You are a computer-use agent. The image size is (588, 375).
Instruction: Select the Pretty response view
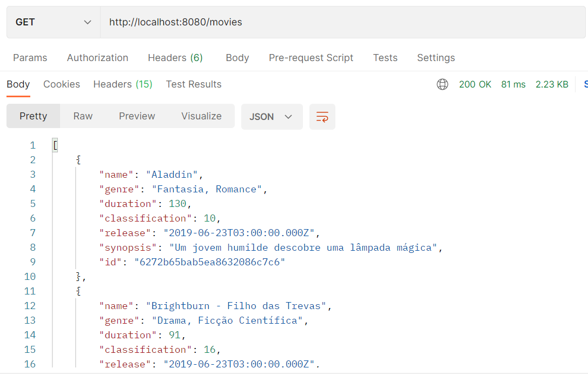tap(33, 116)
